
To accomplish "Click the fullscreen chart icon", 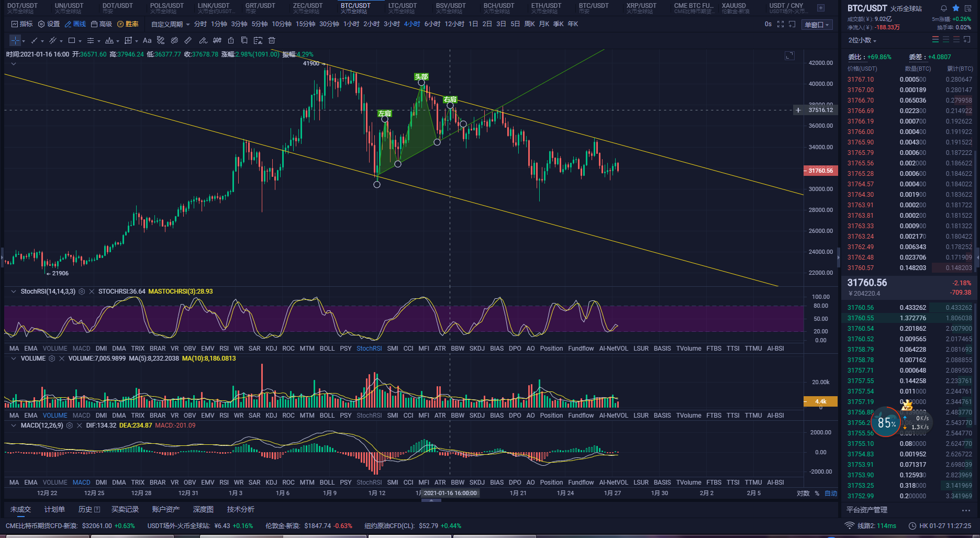I will (x=781, y=24).
